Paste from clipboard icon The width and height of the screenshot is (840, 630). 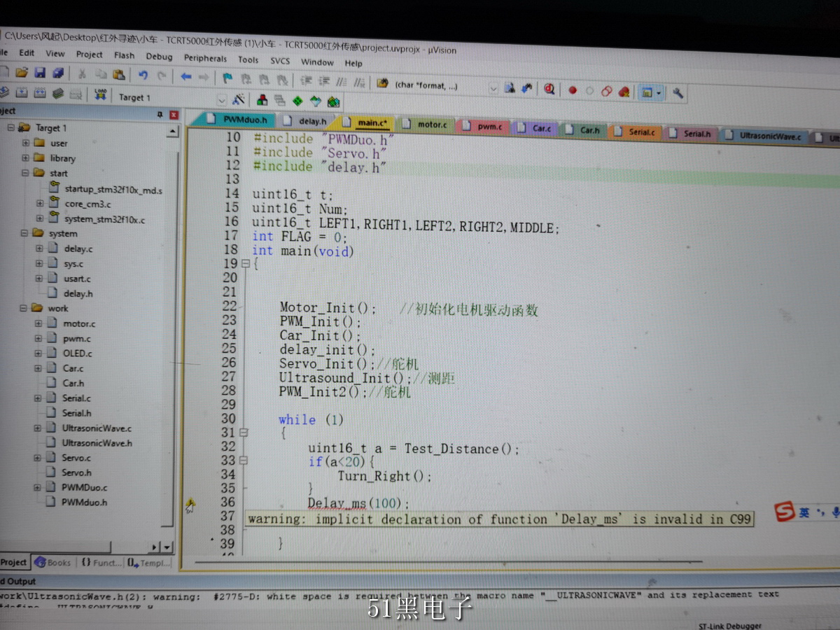click(x=119, y=74)
